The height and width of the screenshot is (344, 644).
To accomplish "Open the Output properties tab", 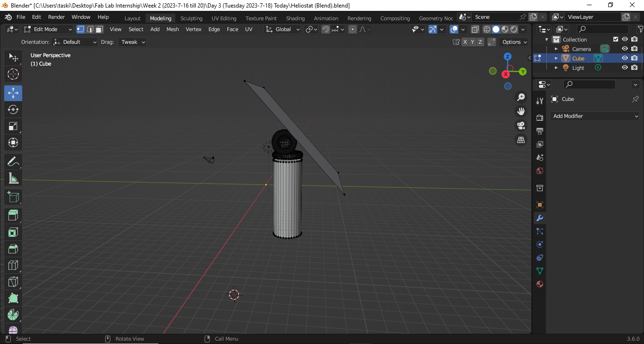I will (540, 131).
